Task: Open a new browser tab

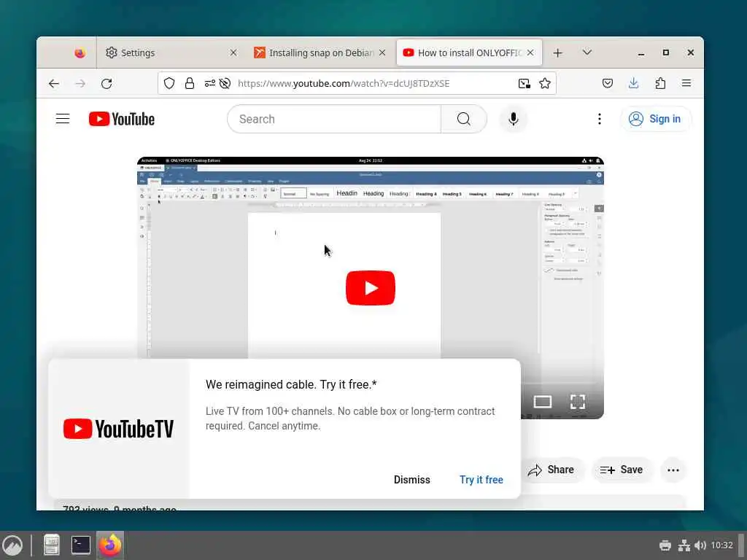Action: (558, 52)
